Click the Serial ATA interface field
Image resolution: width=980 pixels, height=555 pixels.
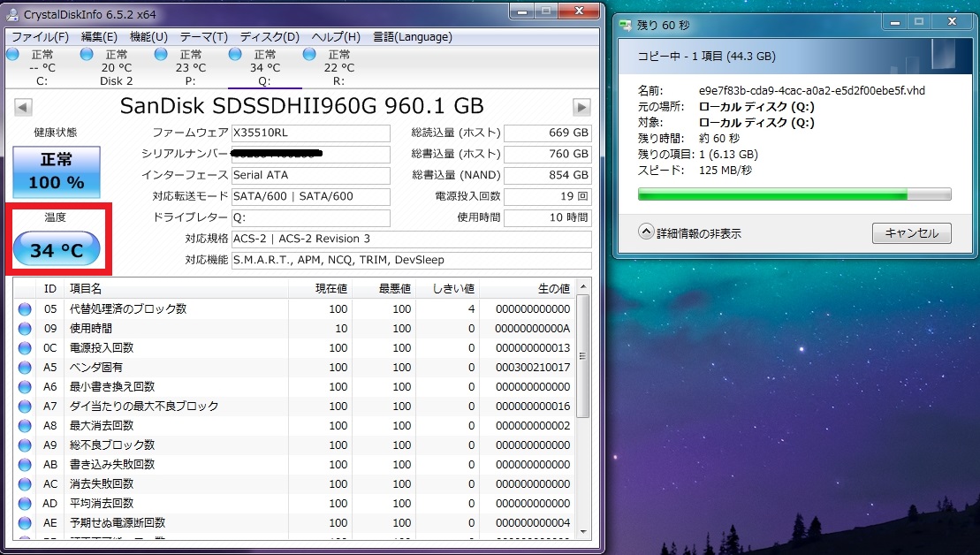coord(311,175)
